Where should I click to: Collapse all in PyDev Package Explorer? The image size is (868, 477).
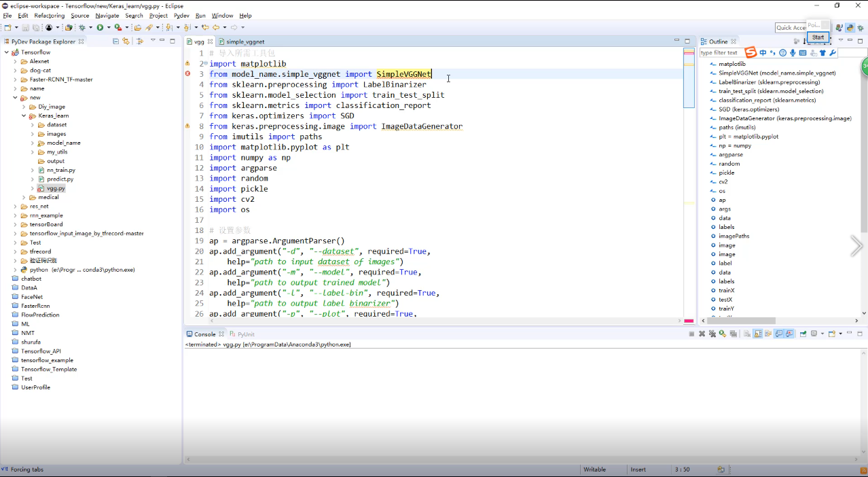115,41
